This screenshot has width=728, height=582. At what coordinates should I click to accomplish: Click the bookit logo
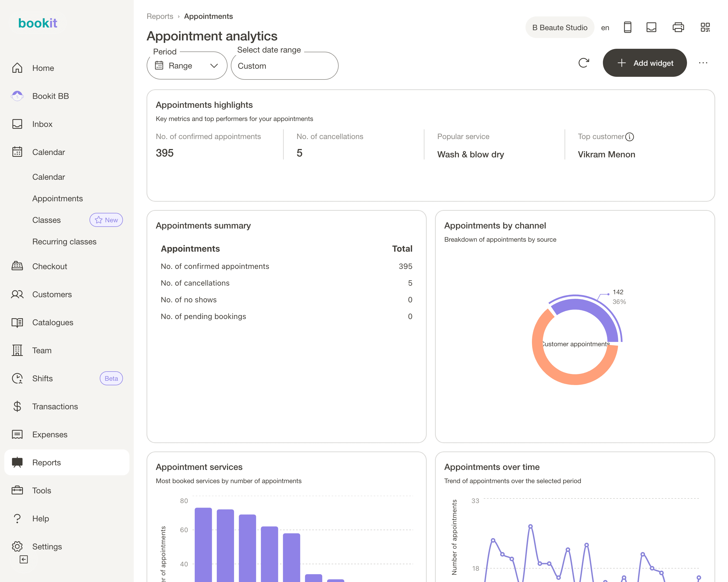[37, 23]
